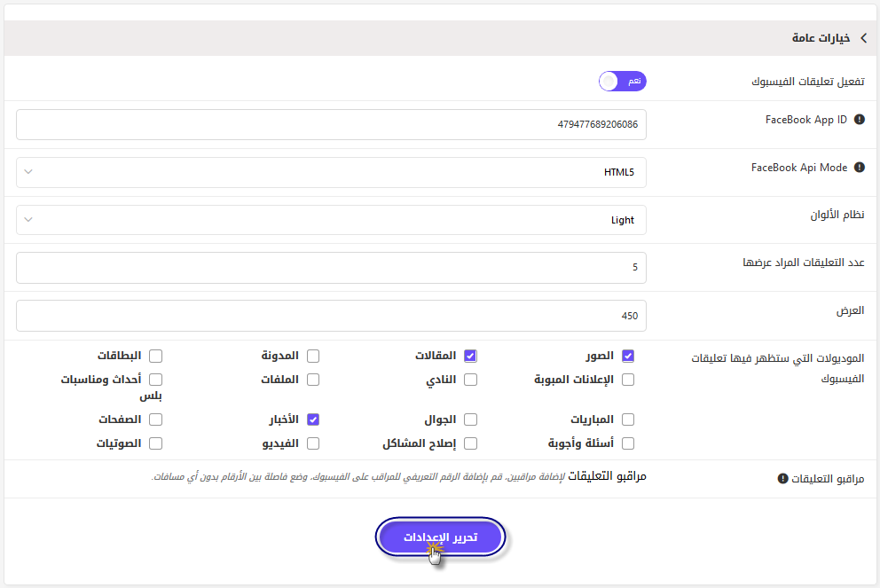Check the النادي checkbox

tap(470, 380)
